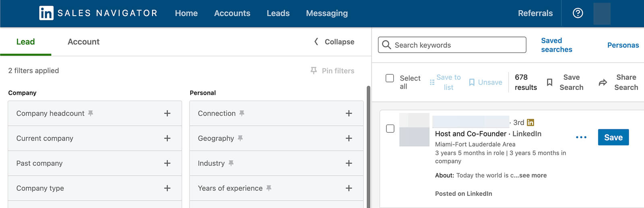Image resolution: width=644 pixels, height=208 pixels.
Task: Click the pin icon beside Connection
Action: click(x=242, y=113)
